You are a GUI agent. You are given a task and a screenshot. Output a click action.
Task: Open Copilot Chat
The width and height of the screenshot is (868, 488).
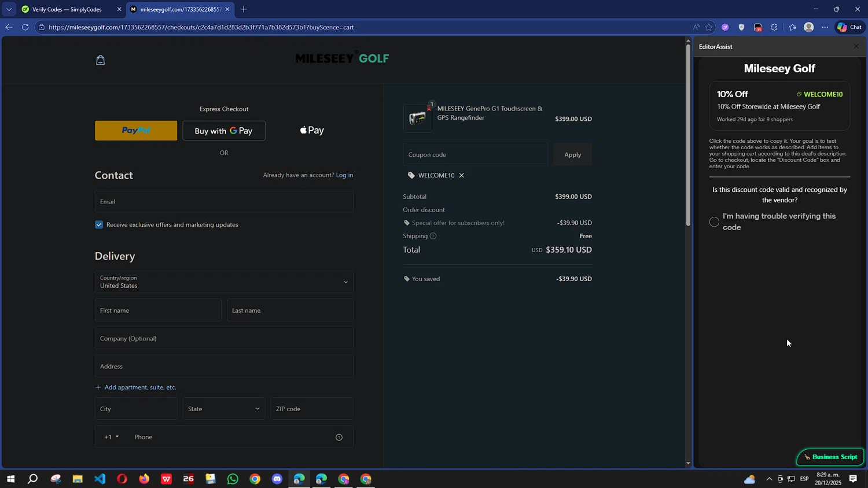(849, 27)
